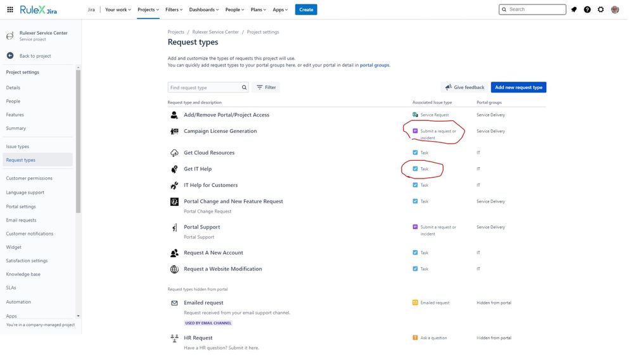Click the Ask a question issue type icon
Viewport: 633px width, 364px height.
[x=415, y=338]
